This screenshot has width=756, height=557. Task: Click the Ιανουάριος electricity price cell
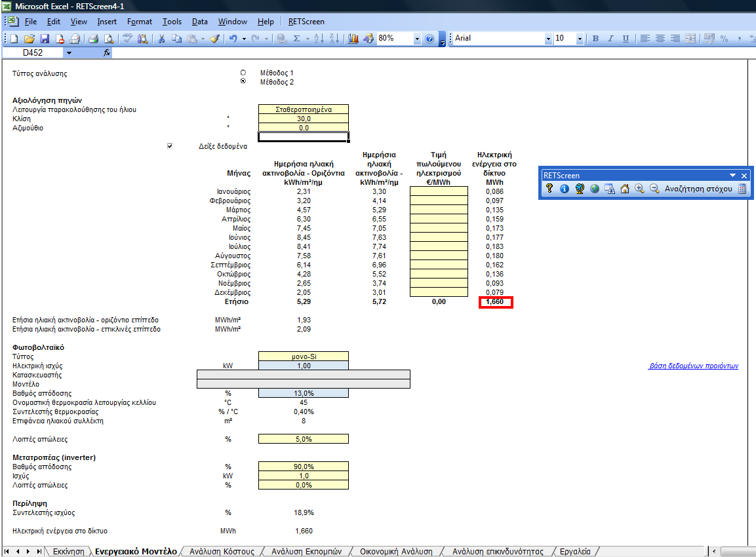[x=439, y=191]
